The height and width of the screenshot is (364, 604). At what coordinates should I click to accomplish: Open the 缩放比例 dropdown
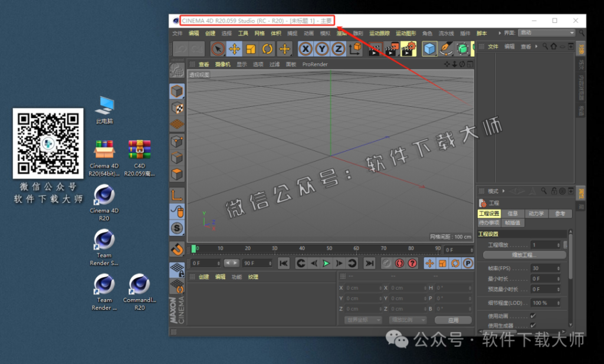point(407,320)
